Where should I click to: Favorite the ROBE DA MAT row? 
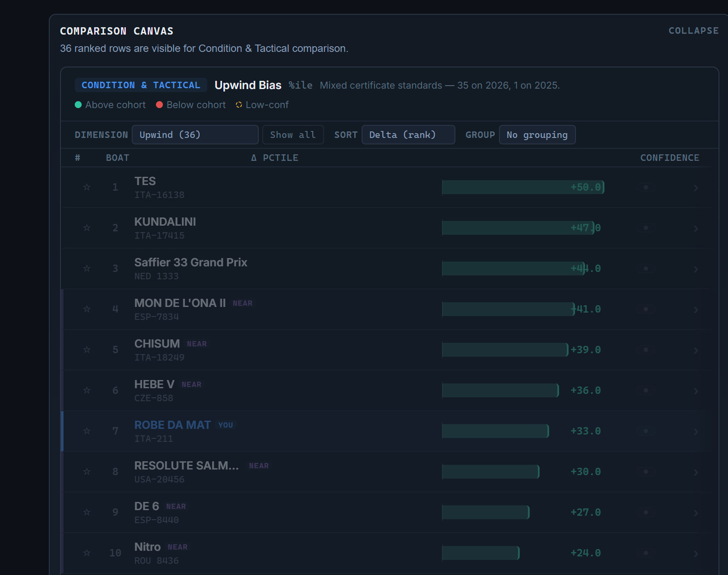click(x=87, y=431)
